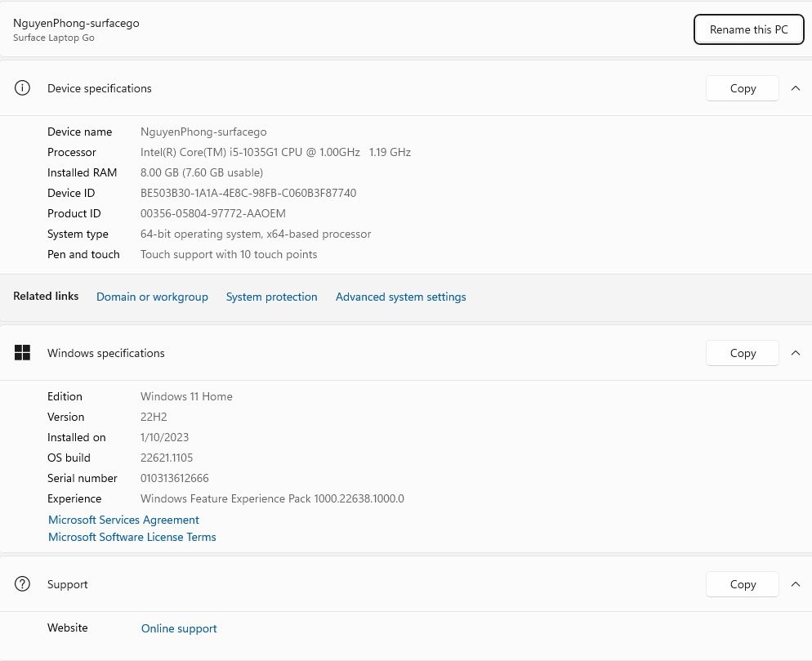Click the Pen and touch label
Screen dimensions: 812x661
[x=83, y=254]
